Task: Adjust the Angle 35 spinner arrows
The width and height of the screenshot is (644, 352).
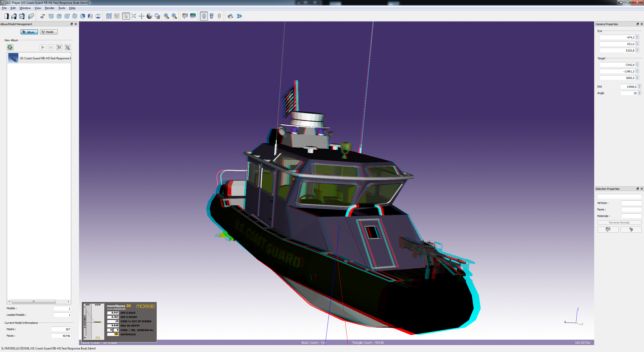Action: (639, 93)
